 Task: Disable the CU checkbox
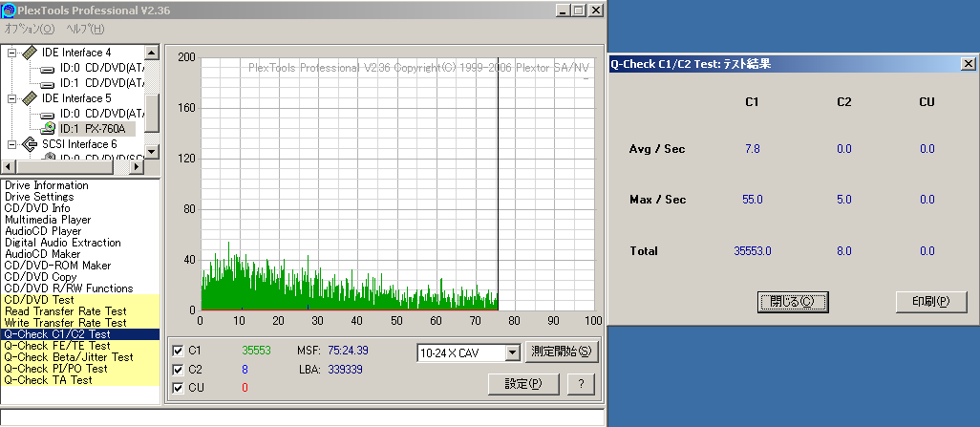pyautogui.click(x=178, y=388)
